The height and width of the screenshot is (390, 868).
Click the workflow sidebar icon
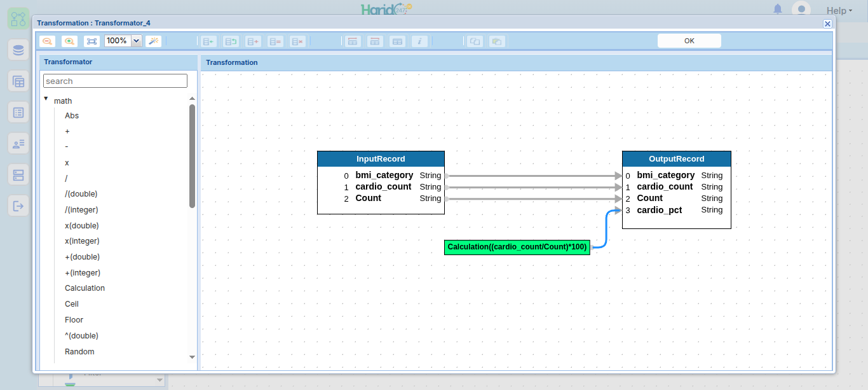point(18,18)
